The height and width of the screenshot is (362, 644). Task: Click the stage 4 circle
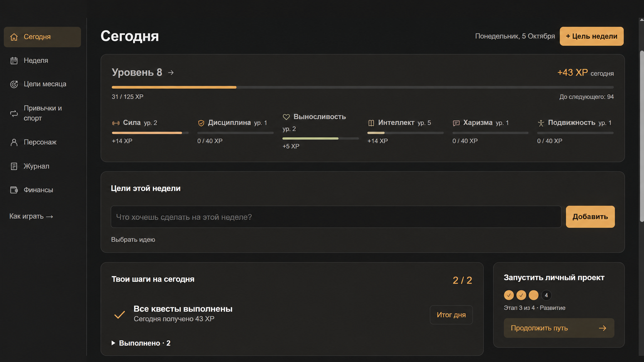(546, 295)
